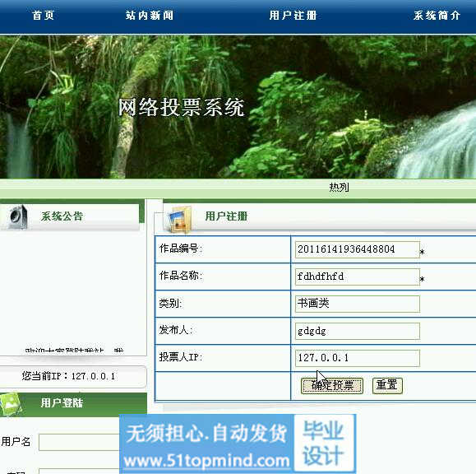The image size is (476, 474).
Task: Click the 用户名 login input box
Action: point(79,442)
